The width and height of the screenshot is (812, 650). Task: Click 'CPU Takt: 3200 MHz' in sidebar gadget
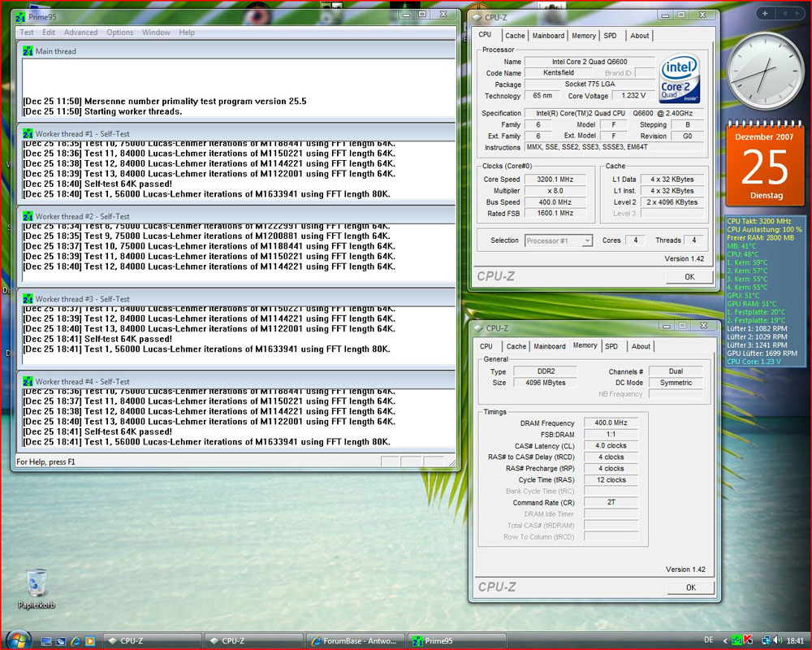point(758,221)
